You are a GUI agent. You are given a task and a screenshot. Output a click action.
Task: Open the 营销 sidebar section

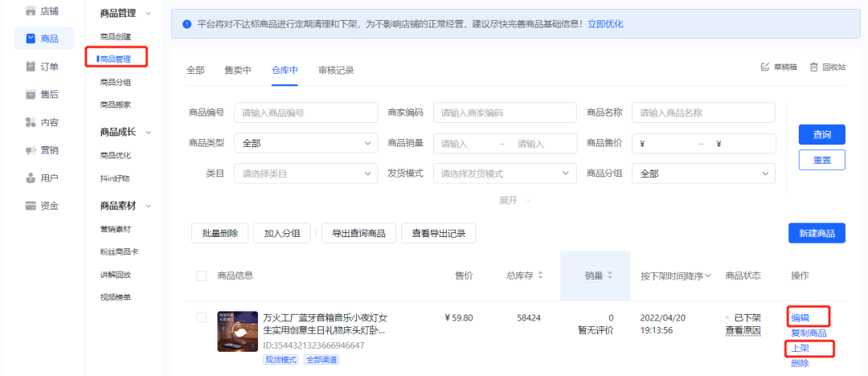click(x=43, y=150)
